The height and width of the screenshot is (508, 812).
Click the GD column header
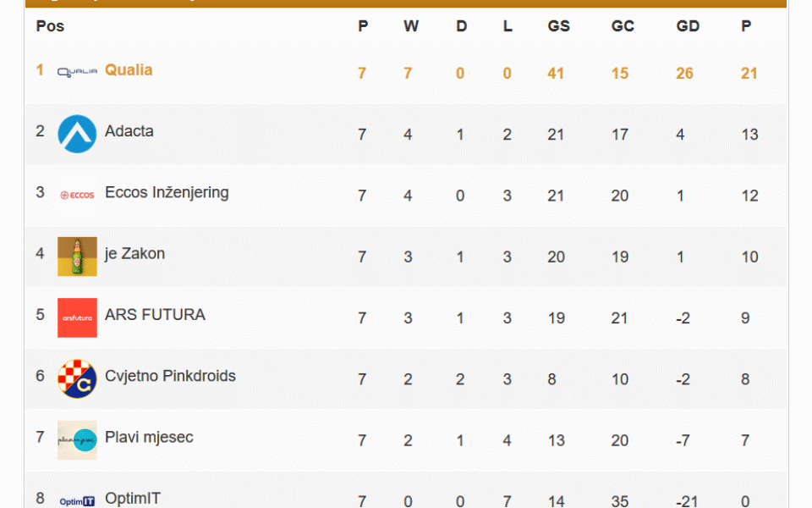tap(688, 26)
